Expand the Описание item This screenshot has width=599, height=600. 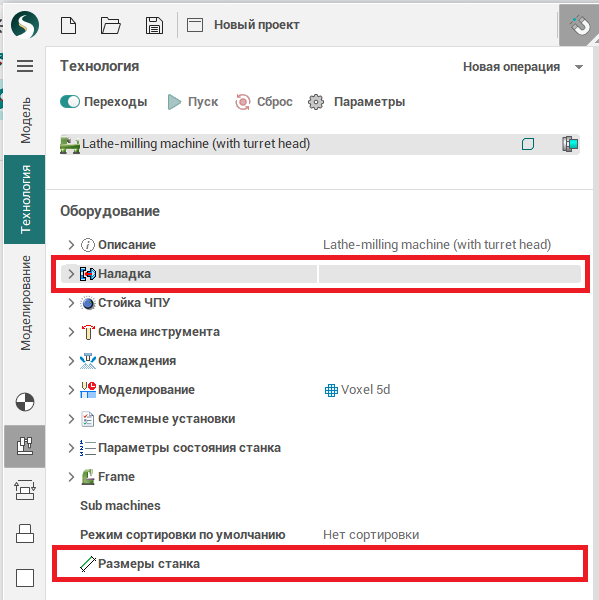click(x=71, y=245)
